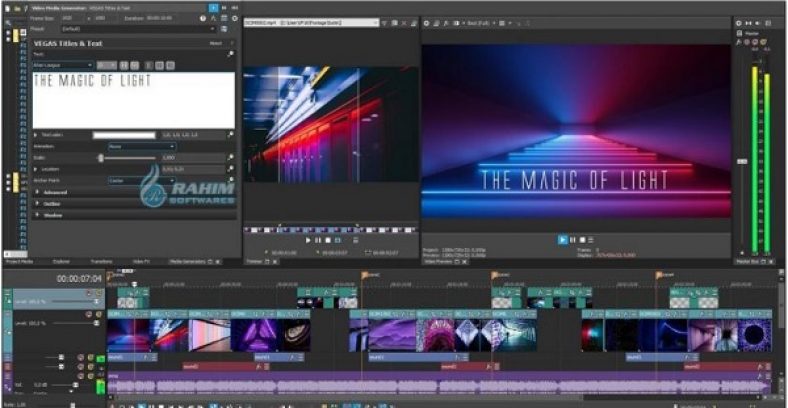Toggle loop playback in Trimmer

[337, 241]
